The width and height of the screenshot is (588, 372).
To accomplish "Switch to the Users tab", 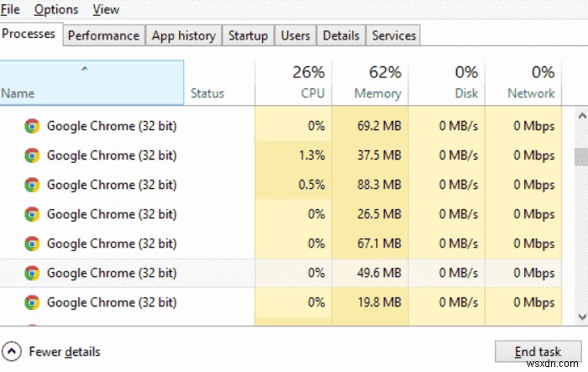I will click(296, 35).
